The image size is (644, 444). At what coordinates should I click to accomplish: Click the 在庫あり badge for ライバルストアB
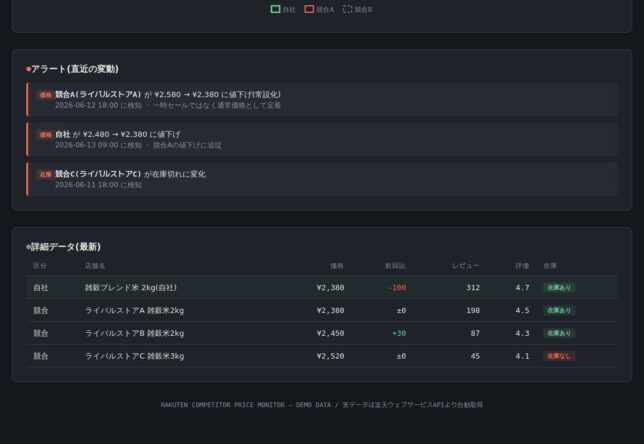(559, 333)
